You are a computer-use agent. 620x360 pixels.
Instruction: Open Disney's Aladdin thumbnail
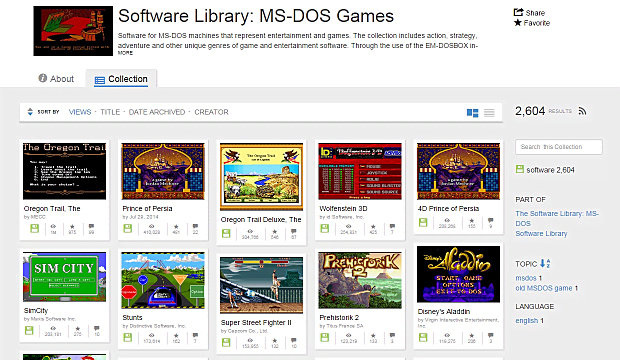click(458, 274)
